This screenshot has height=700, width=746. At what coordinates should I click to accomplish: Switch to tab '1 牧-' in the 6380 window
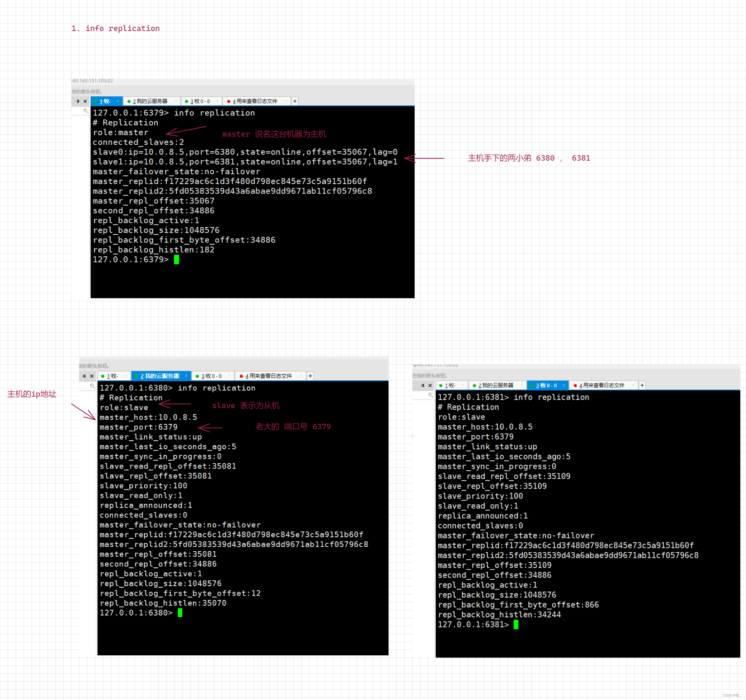[x=114, y=376]
